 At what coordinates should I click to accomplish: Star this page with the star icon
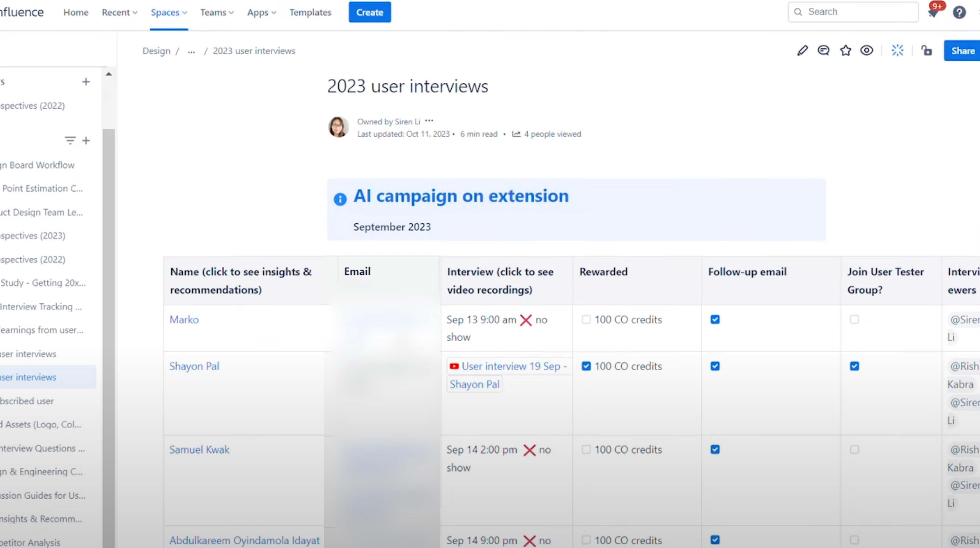pos(845,50)
